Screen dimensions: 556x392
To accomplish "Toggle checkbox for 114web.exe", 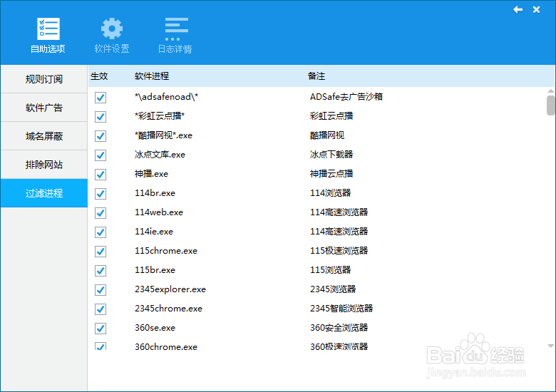I will point(101,213).
